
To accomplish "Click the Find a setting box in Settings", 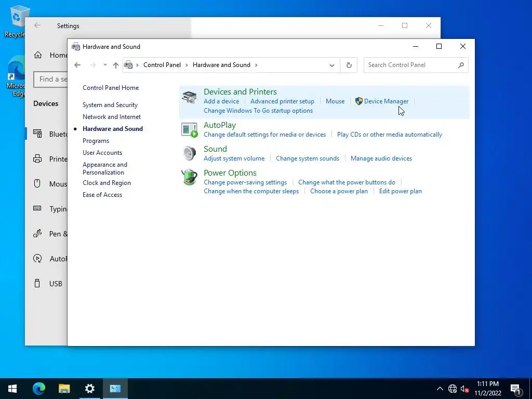I will click(50, 79).
